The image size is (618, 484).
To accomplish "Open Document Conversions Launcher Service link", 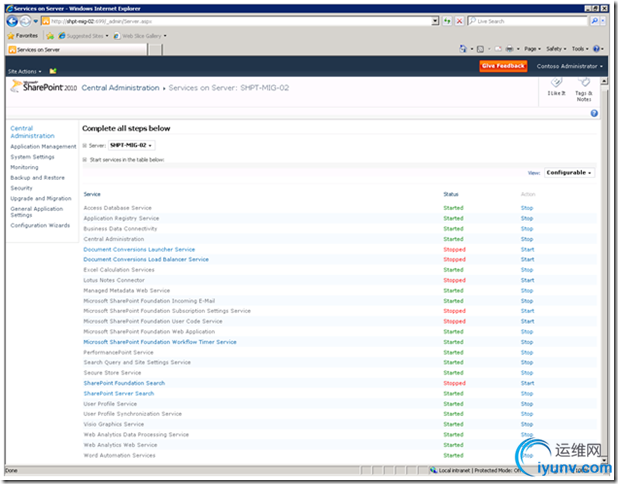I will (x=139, y=249).
